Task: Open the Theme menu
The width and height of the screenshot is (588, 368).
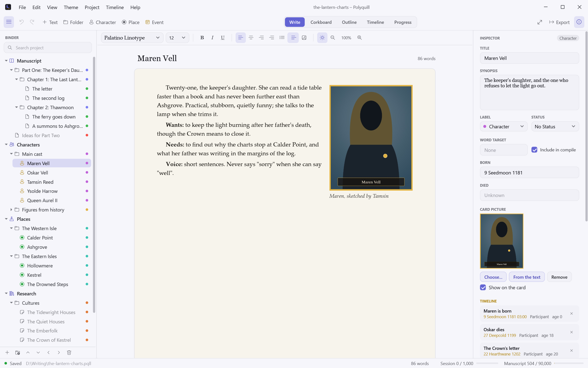Action: click(71, 7)
